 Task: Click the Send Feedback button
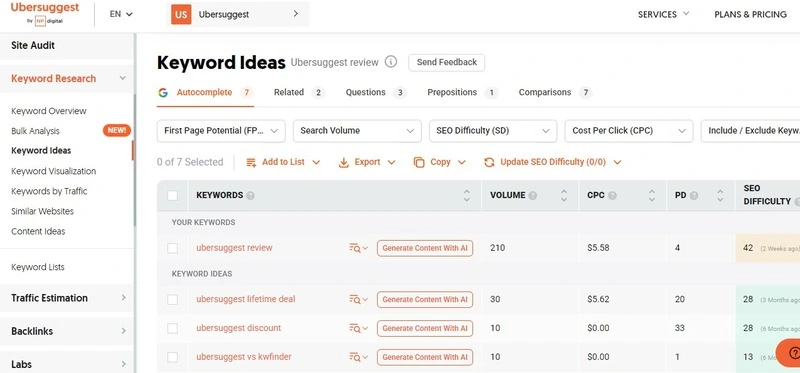click(x=446, y=62)
